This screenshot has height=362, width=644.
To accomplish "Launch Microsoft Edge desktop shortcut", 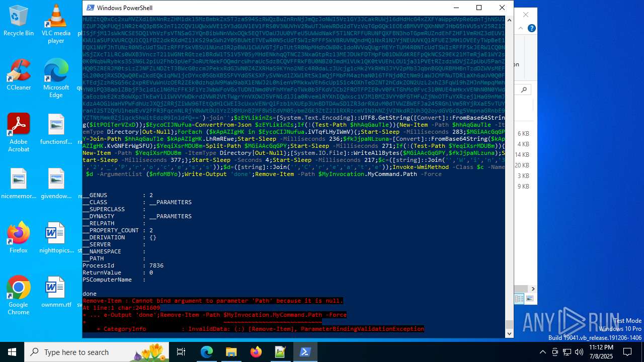I will pyautogui.click(x=56, y=78).
